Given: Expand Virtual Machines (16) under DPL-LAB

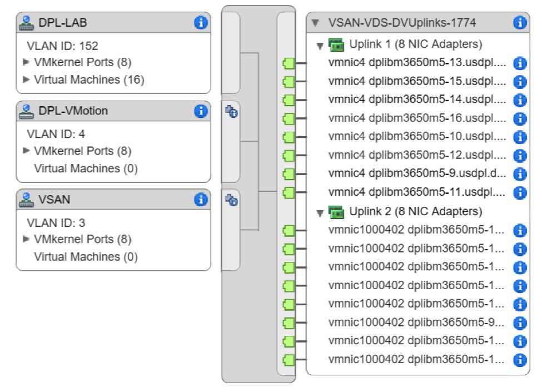Looking at the screenshot, I should pos(26,80).
